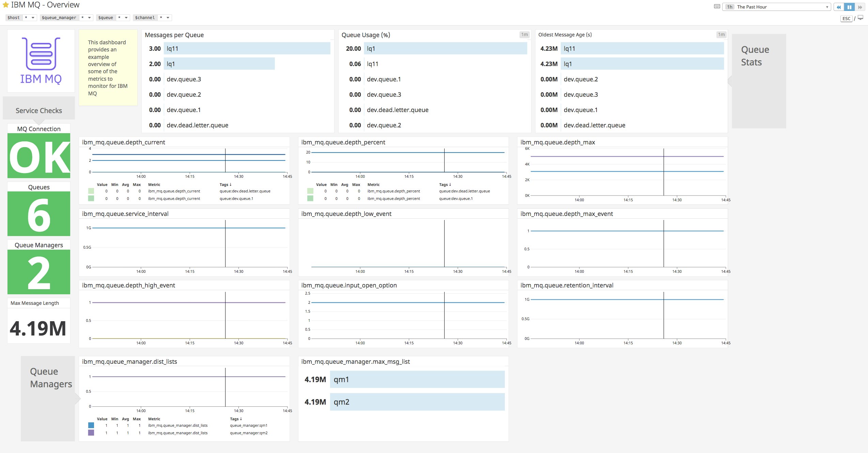Click the pause icon to stop live updates
Image resolution: width=868 pixels, height=453 pixels.
tap(850, 7)
